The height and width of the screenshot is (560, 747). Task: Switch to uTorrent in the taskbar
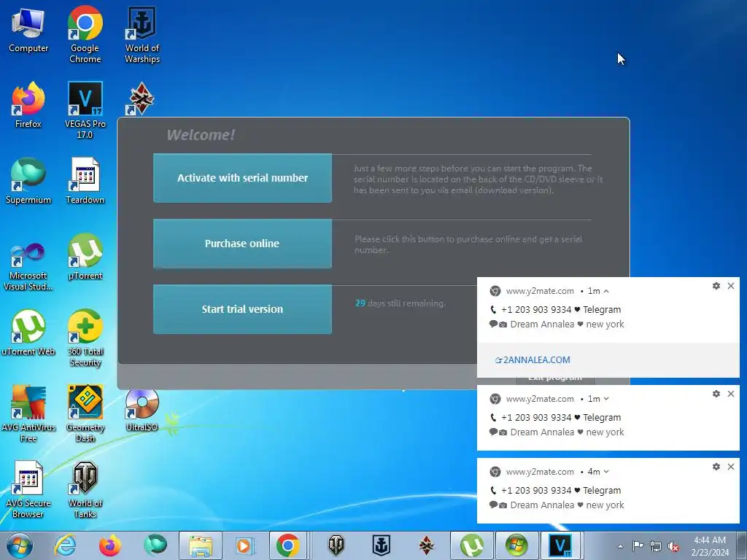tap(472, 545)
